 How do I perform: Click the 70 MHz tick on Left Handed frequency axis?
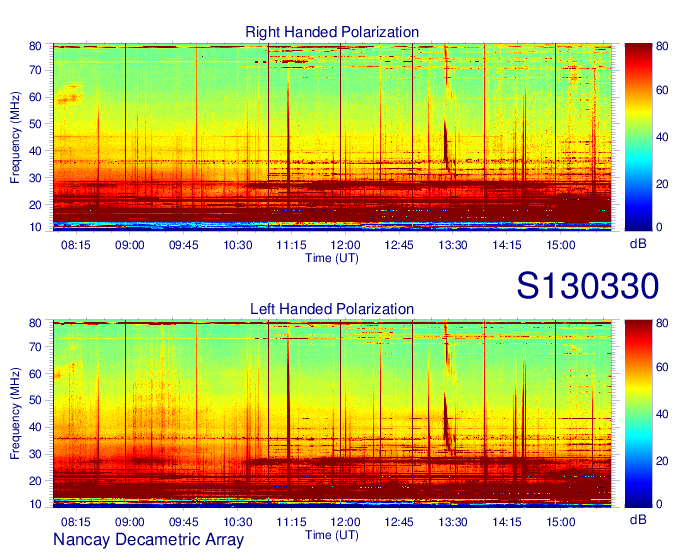(x=35, y=347)
